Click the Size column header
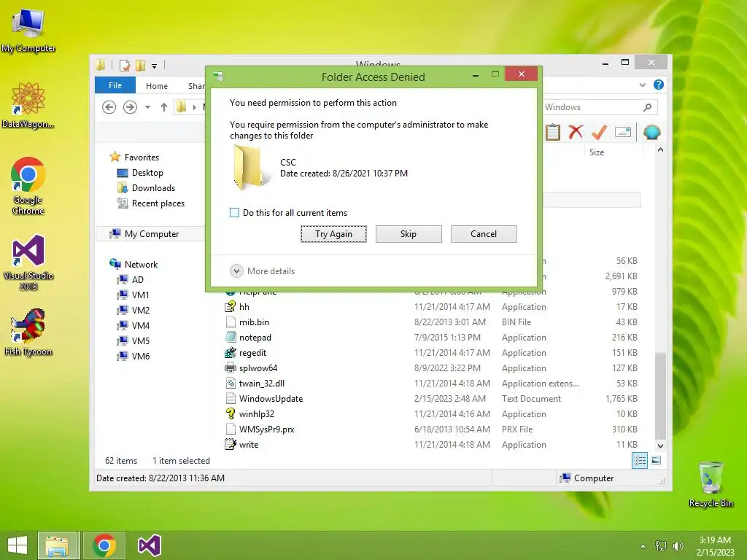Image resolution: width=747 pixels, height=560 pixels. (613, 152)
